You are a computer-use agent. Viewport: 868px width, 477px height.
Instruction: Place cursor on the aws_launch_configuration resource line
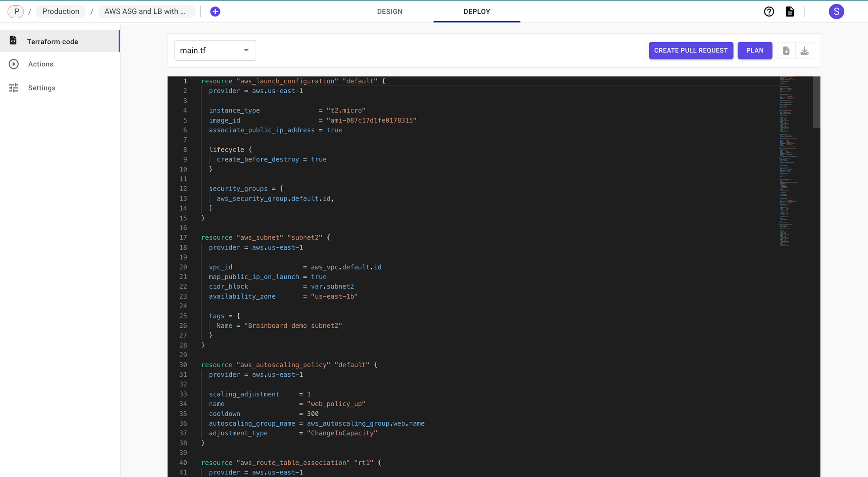coord(293,81)
